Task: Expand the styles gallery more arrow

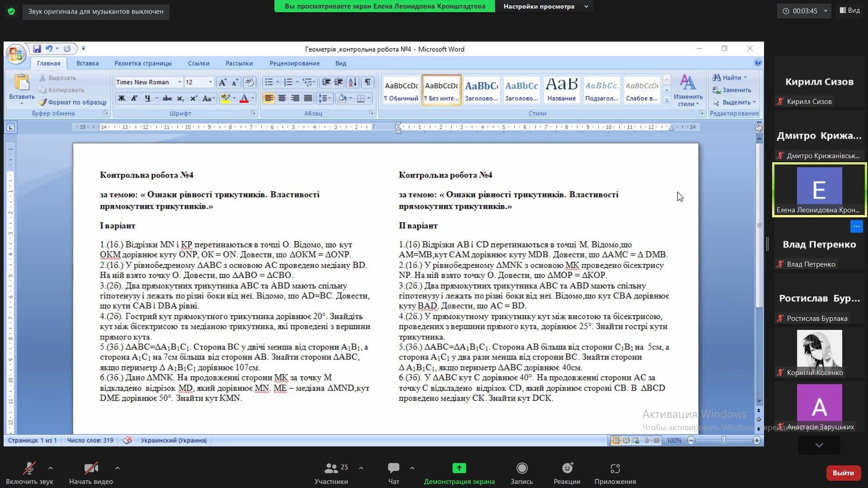Action: [666, 101]
